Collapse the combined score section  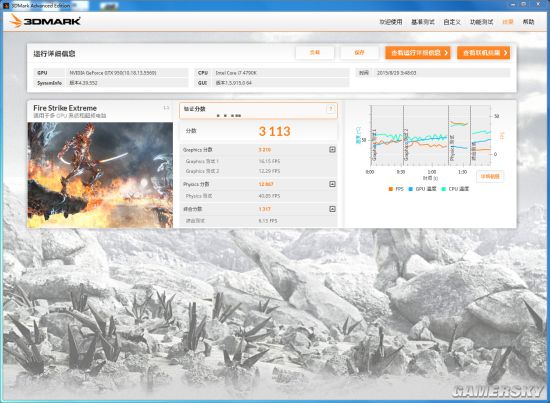(332, 209)
